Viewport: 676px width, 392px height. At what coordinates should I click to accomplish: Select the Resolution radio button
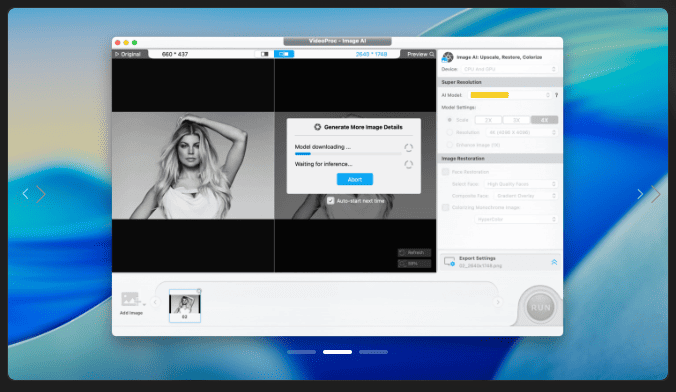tap(449, 132)
